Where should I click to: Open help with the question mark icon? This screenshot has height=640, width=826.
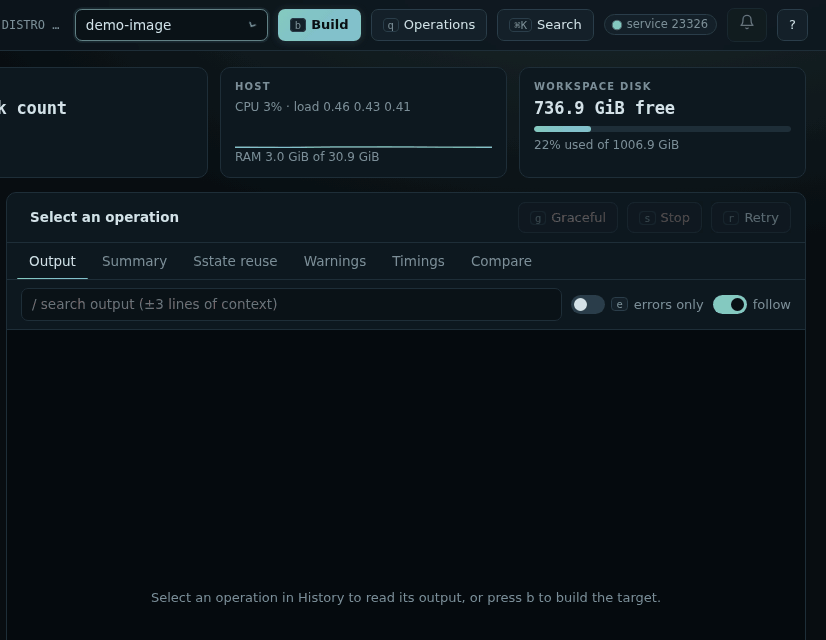point(792,25)
